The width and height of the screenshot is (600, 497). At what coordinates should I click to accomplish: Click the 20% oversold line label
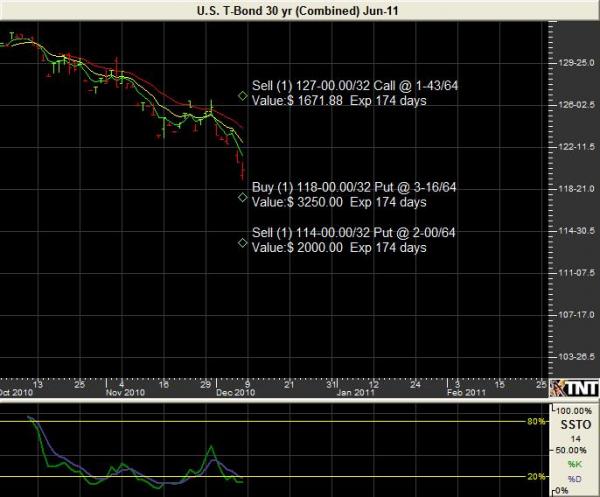click(x=537, y=476)
